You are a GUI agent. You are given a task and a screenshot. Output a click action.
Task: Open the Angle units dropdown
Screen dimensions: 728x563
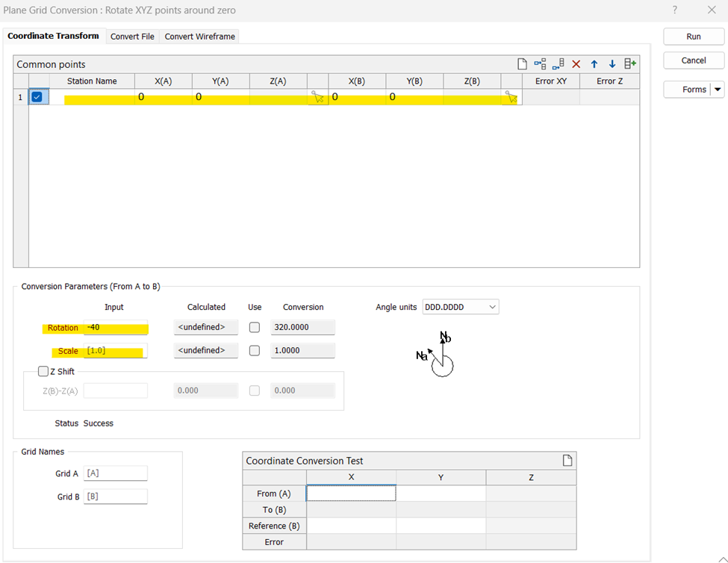click(x=491, y=307)
